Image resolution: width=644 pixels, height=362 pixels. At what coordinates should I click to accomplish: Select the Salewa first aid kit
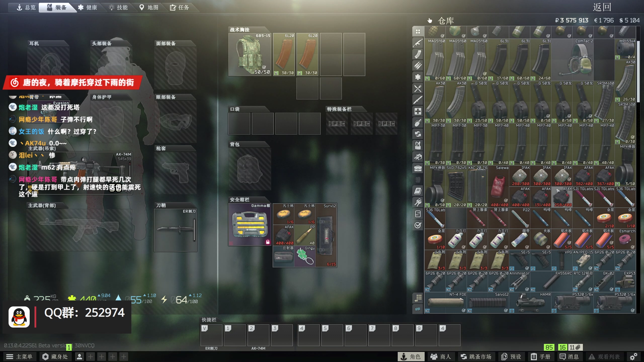coord(498,186)
